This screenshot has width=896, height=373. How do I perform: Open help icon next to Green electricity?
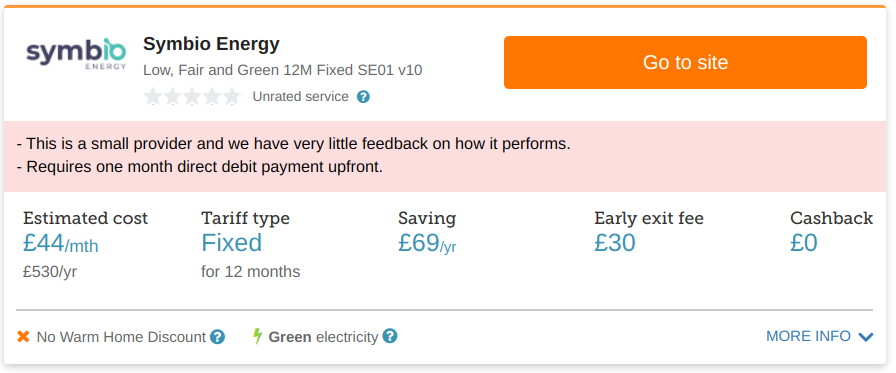(x=390, y=336)
